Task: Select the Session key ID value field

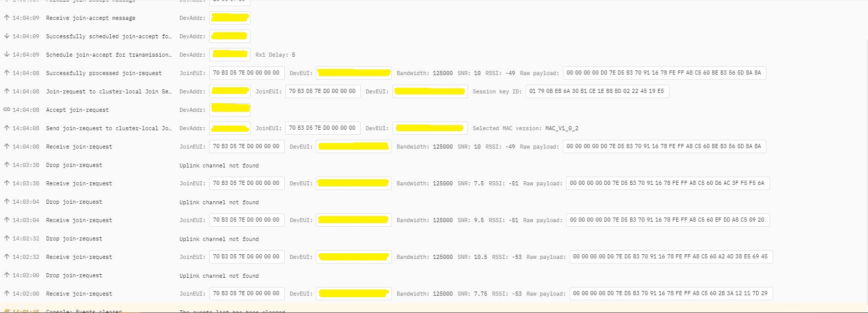Action: 597,91
